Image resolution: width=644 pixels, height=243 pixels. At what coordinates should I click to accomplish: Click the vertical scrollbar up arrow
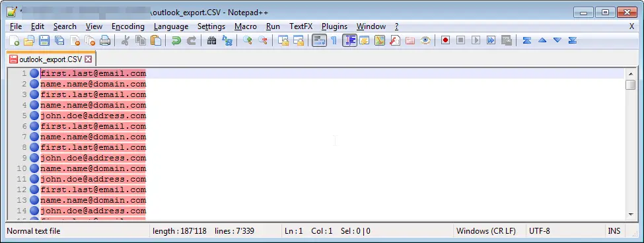(630, 75)
